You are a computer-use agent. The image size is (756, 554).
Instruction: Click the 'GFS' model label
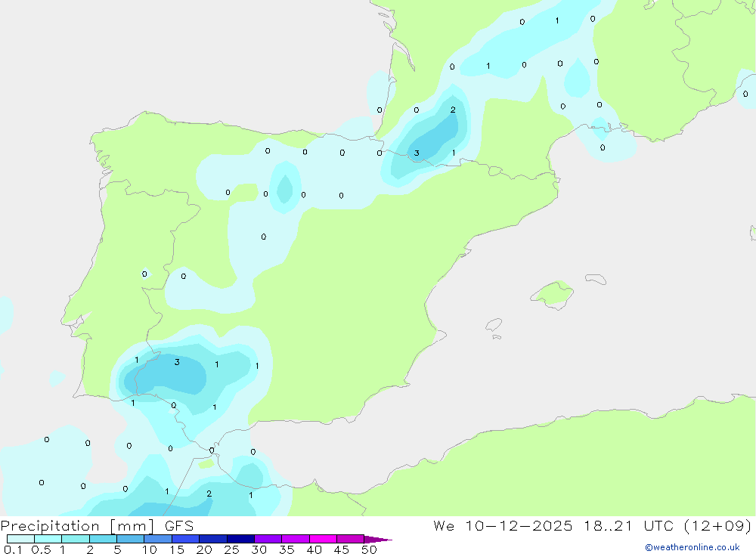click(179, 525)
